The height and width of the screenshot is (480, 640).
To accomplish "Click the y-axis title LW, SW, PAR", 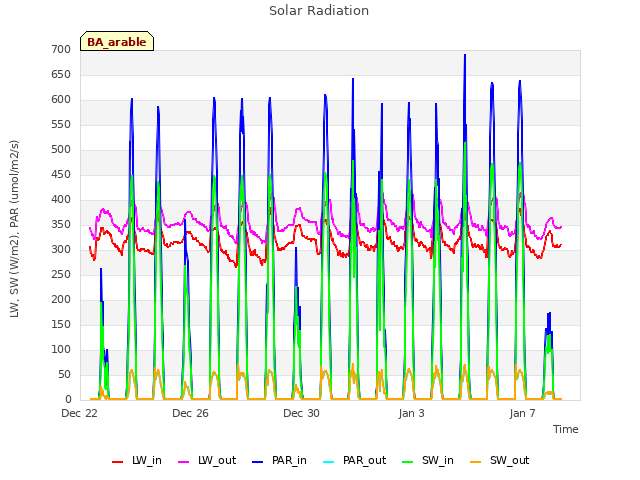I will (x=14, y=229).
